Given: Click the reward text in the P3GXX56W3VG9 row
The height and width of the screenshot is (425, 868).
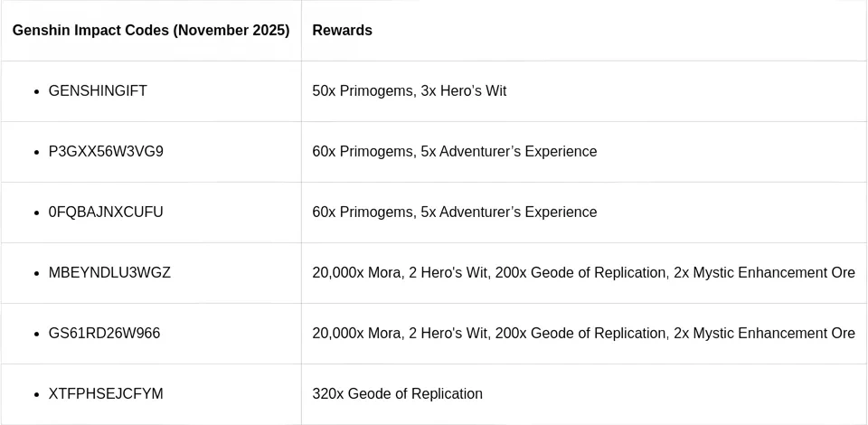Looking at the screenshot, I should click(x=454, y=152).
